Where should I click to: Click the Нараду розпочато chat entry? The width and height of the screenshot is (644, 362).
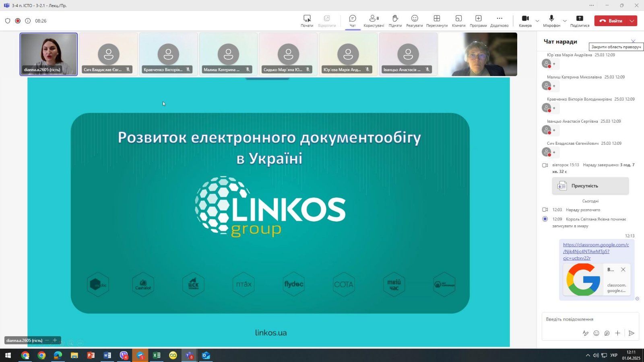click(x=583, y=210)
